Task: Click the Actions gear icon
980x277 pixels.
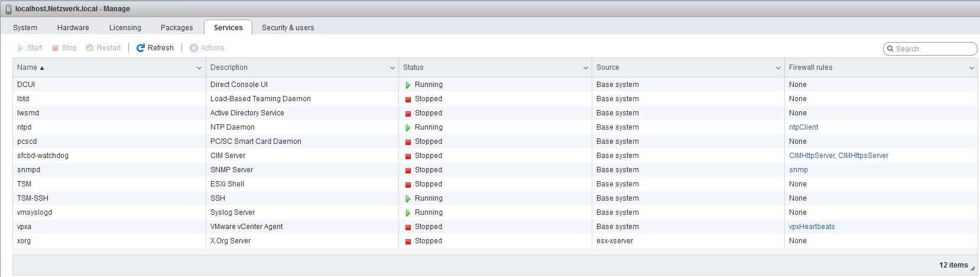Action: point(194,48)
